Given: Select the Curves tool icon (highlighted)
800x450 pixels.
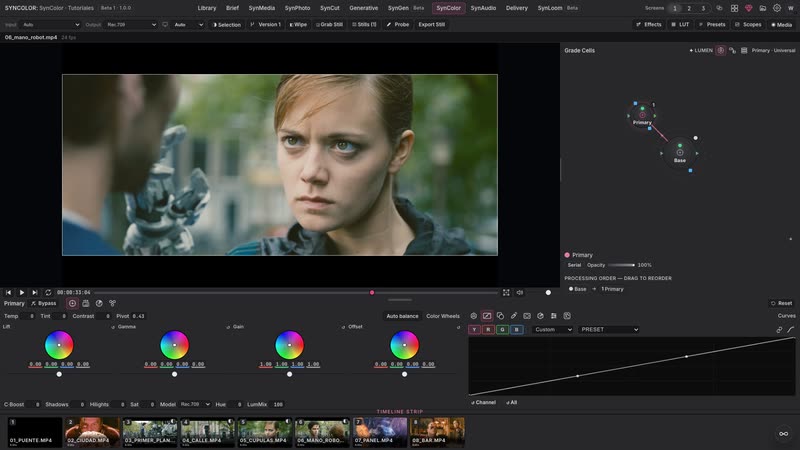Looking at the screenshot, I should (487, 316).
